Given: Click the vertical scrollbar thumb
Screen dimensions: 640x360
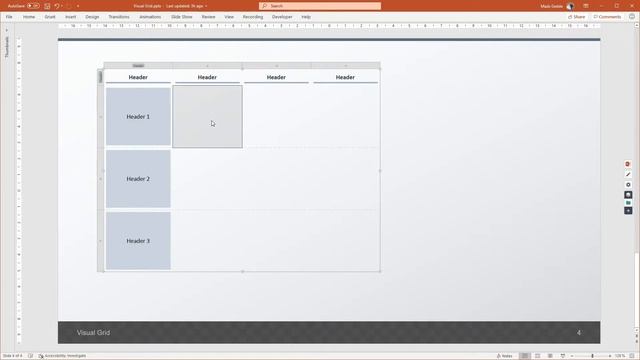Looking at the screenshot, I should [x=637, y=290].
